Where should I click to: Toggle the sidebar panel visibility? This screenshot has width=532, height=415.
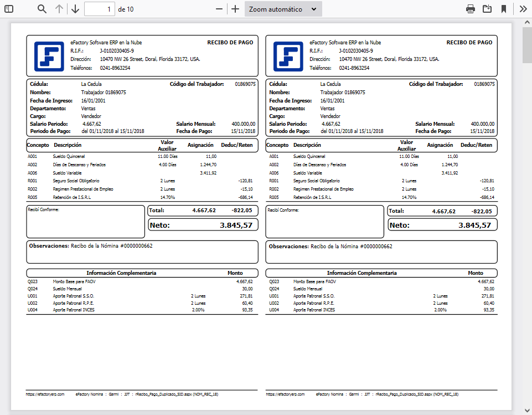point(8,9)
